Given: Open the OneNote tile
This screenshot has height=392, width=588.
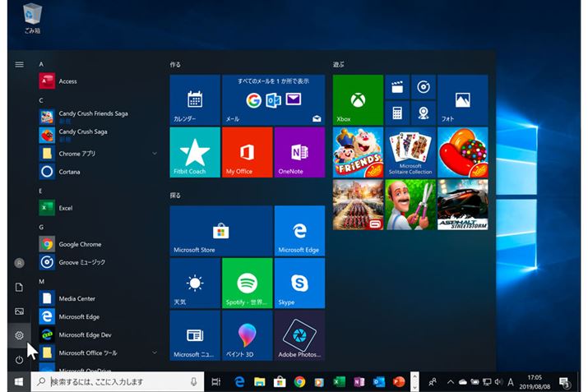Looking at the screenshot, I should coord(299,152).
